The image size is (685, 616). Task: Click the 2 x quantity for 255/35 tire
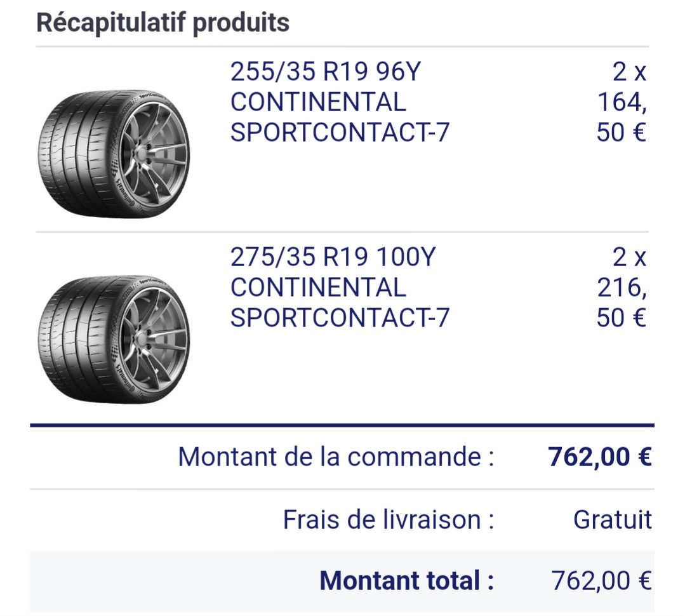pos(629,71)
